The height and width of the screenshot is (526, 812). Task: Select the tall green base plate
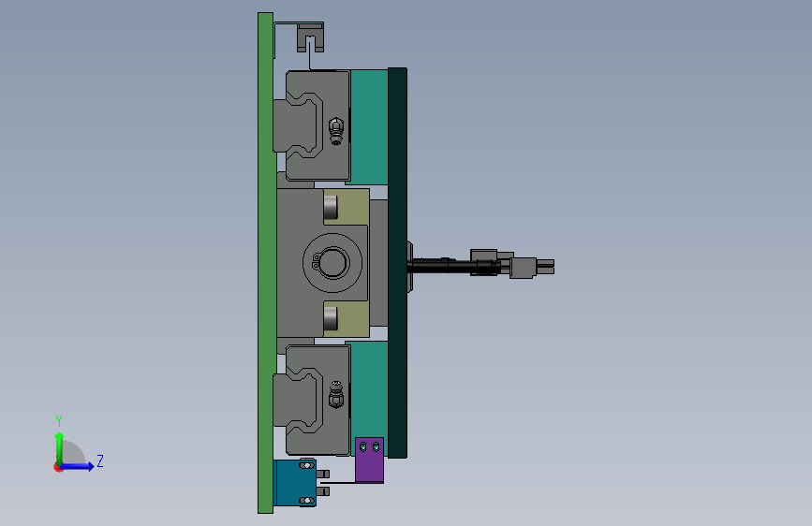click(x=265, y=263)
